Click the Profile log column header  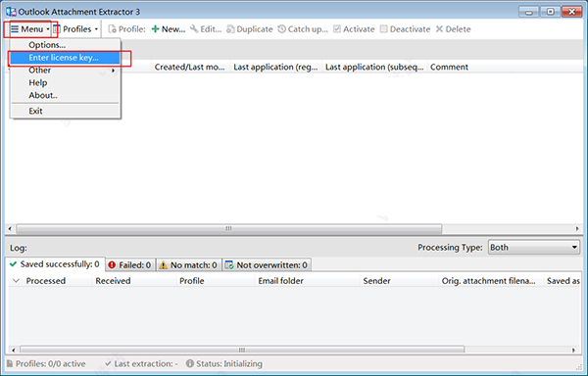pyautogui.click(x=216, y=281)
